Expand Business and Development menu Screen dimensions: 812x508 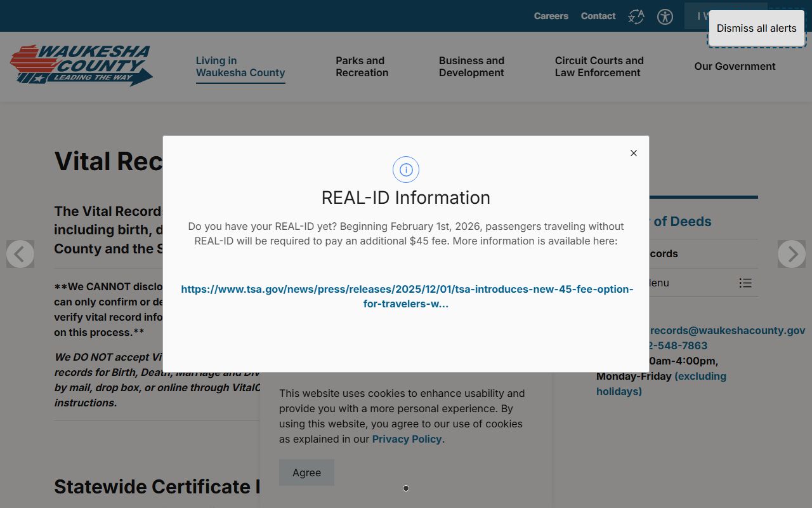point(471,67)
